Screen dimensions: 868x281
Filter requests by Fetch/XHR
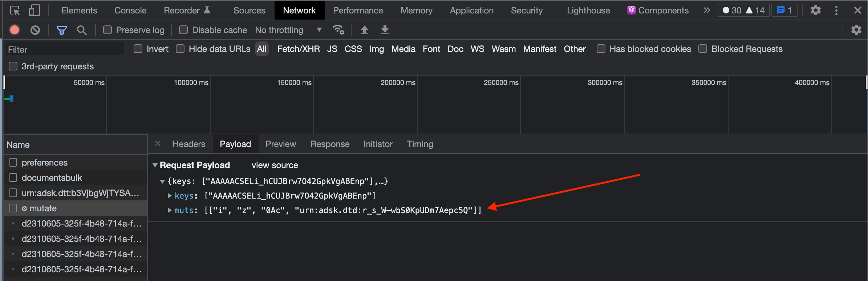click(299, 49)
